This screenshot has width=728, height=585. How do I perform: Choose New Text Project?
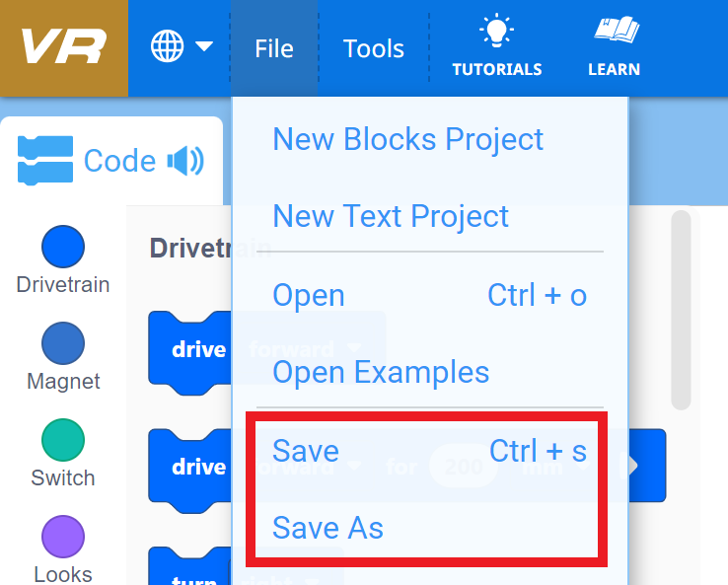point(391,216)
